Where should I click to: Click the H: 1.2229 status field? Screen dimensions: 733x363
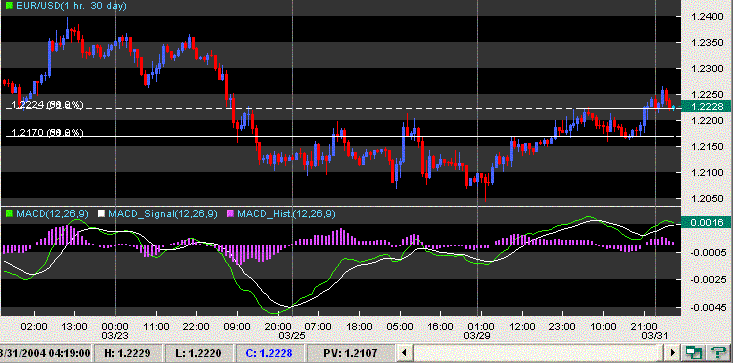tap(129, 352)
